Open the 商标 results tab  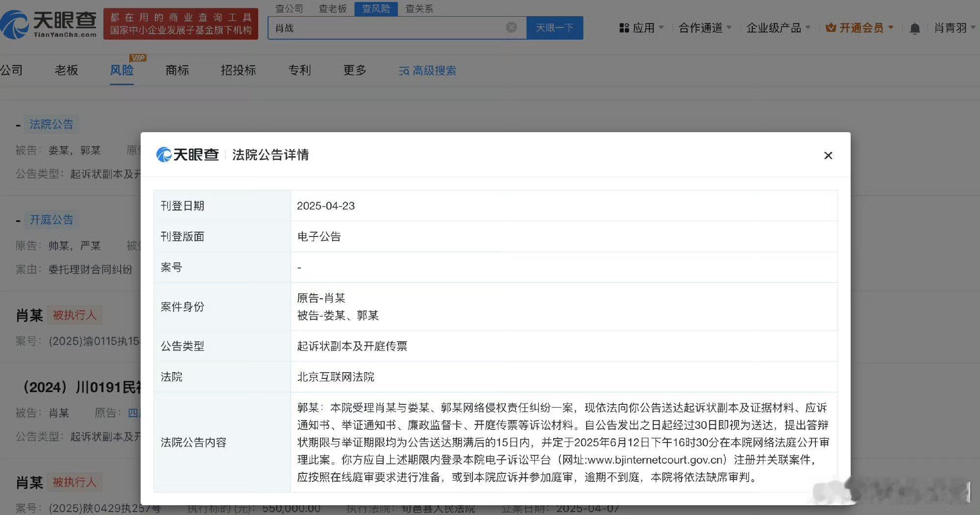click(x=177, y=70)
